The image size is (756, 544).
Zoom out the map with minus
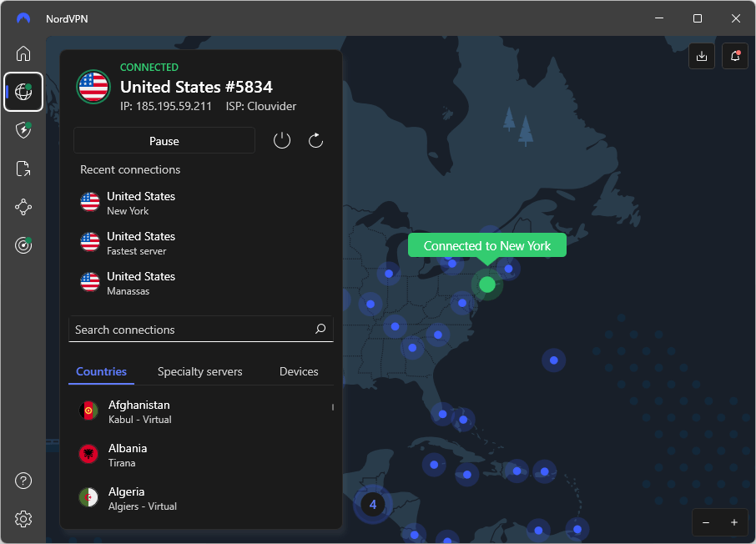click(706, 522)
